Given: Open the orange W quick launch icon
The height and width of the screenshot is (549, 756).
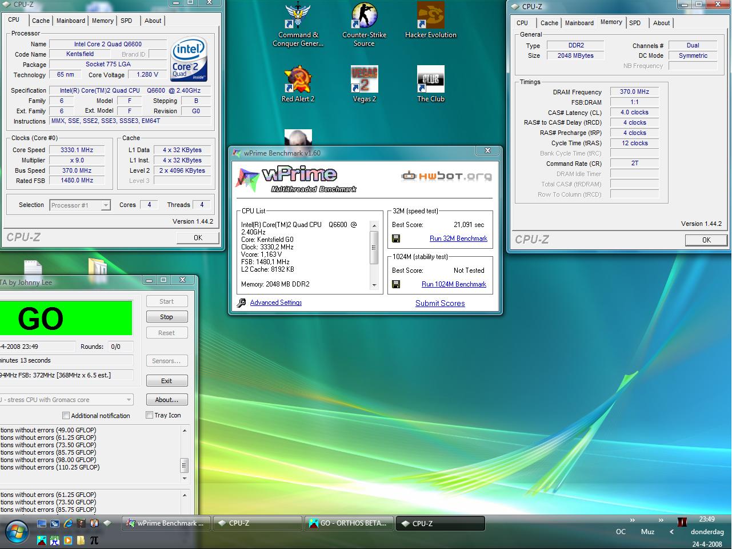Looking at the screenshot, I should coord(94,523).
